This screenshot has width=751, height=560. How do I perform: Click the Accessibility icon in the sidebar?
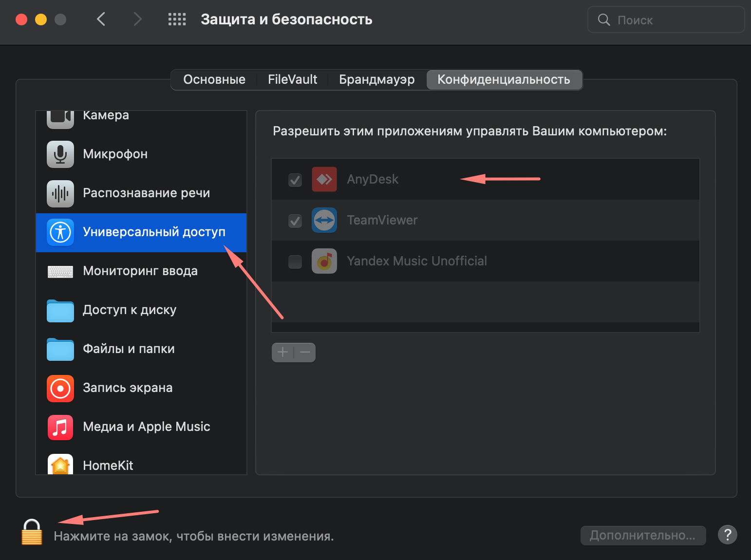60,232
